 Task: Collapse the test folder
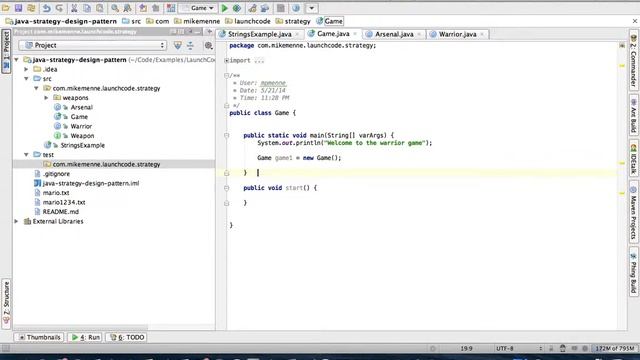(x=27, y=155)
